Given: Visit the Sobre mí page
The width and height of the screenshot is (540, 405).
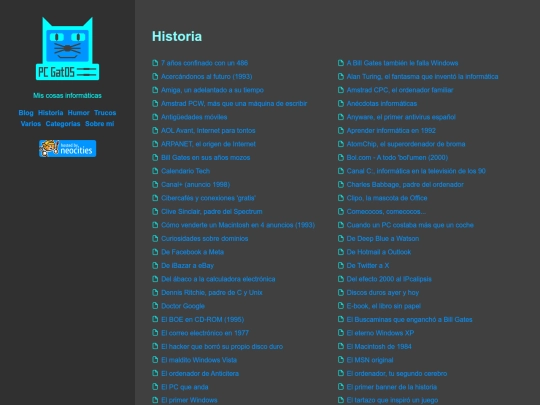Looking at the screenshot, I should click(x=100, y=124).
